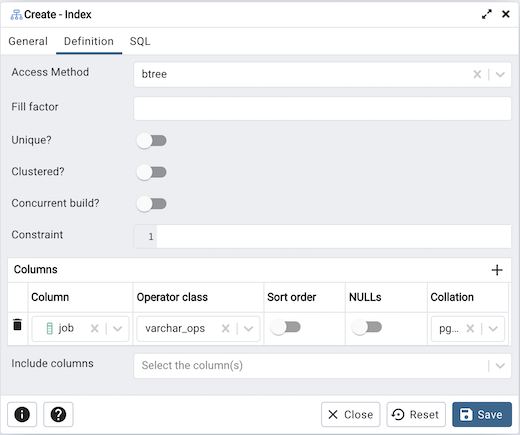Image resolution: width=520 pixels, height=435 pixels.
Task: Click the index dialog title icon
Action: tap(16, 15)
